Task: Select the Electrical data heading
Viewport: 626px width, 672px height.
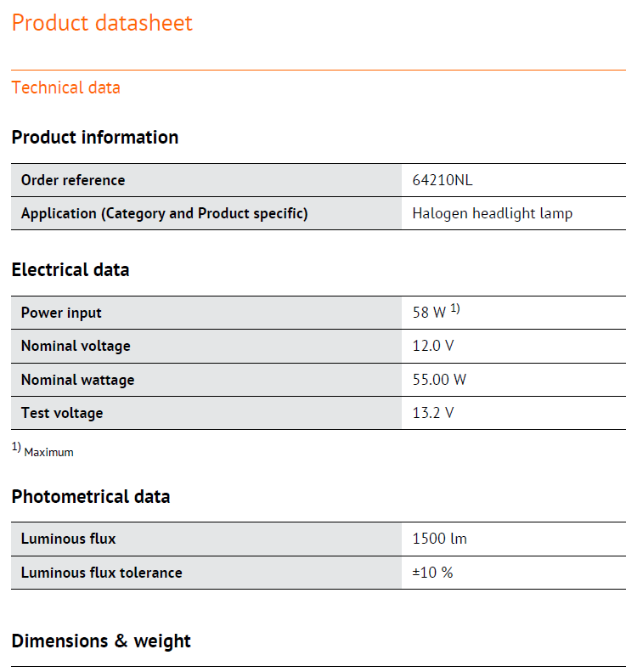Action: (70, 270)
